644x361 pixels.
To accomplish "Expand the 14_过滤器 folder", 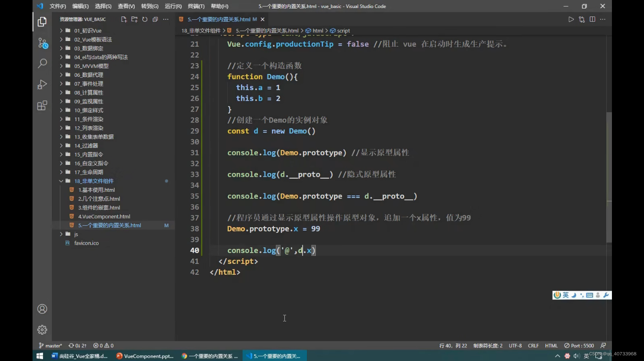I will pyautogui.click(x=113, y=146).
